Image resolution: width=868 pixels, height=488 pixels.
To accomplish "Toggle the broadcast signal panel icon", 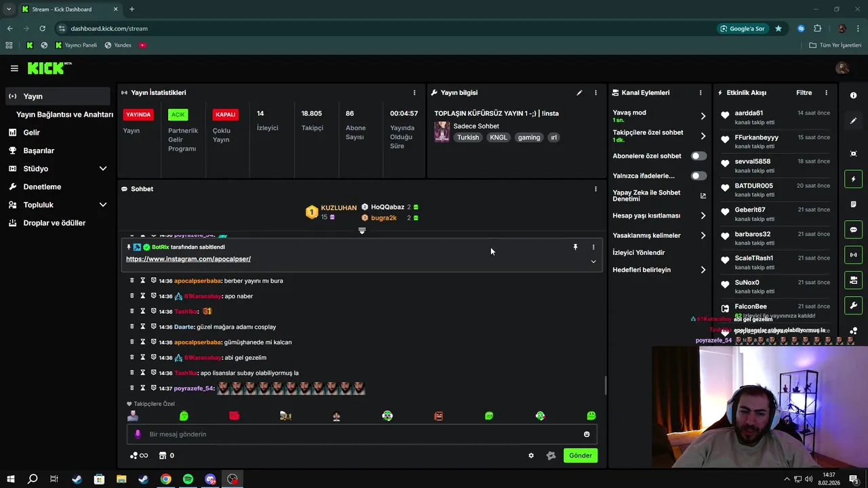I will tap(854, 255).
